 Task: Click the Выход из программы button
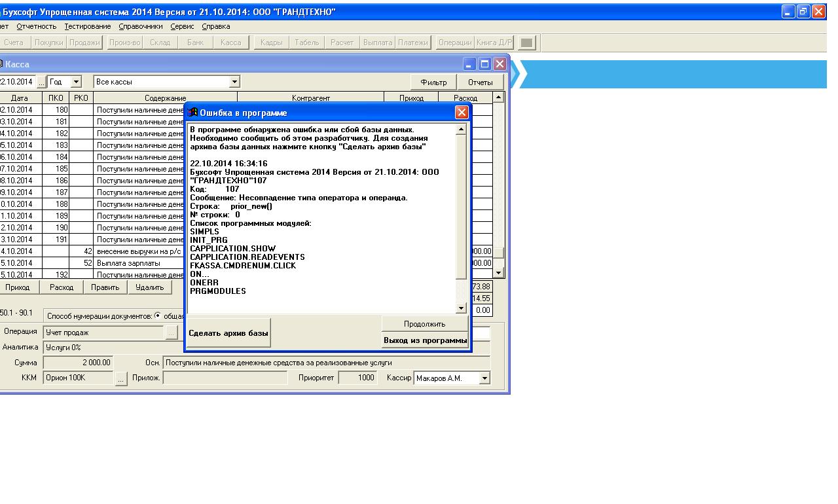pyautogui.click(x=425, y=340)
